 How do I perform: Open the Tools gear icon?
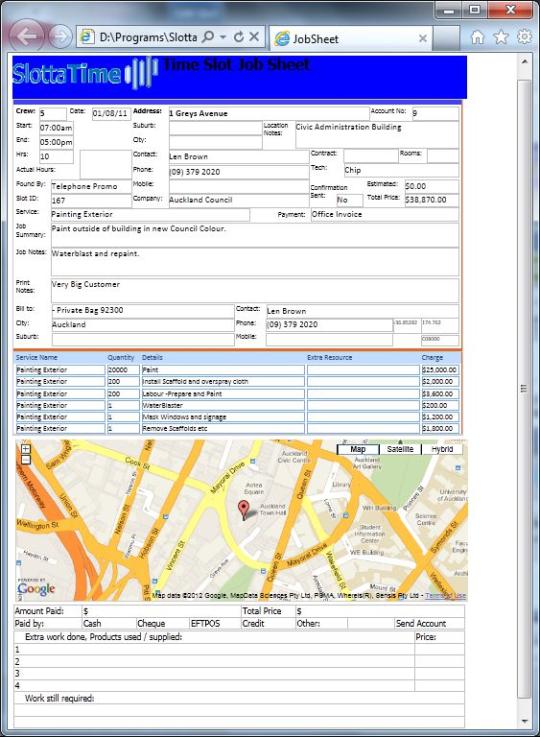(524, 37)
